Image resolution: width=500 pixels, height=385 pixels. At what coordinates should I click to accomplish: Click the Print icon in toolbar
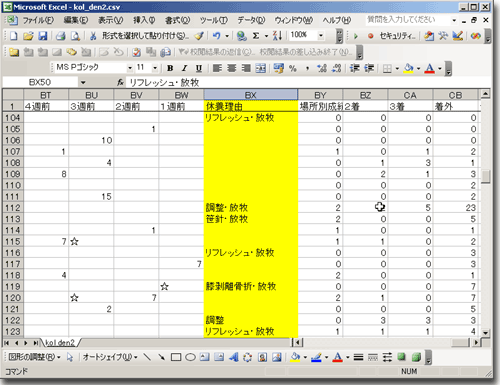pyautogui.click(x=60, y=36)
